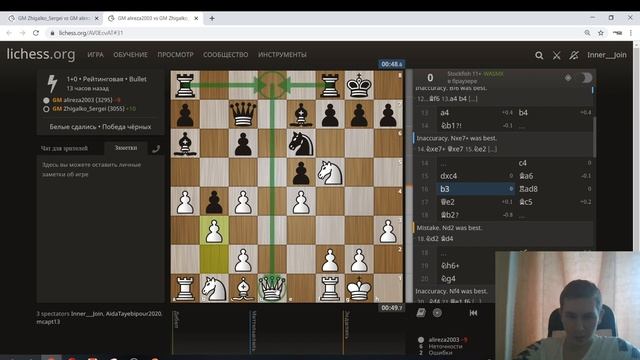640x360 pixels.
Task: Click 'Mistake. Nd2 was best.' comment
Action: pos(449,228)
